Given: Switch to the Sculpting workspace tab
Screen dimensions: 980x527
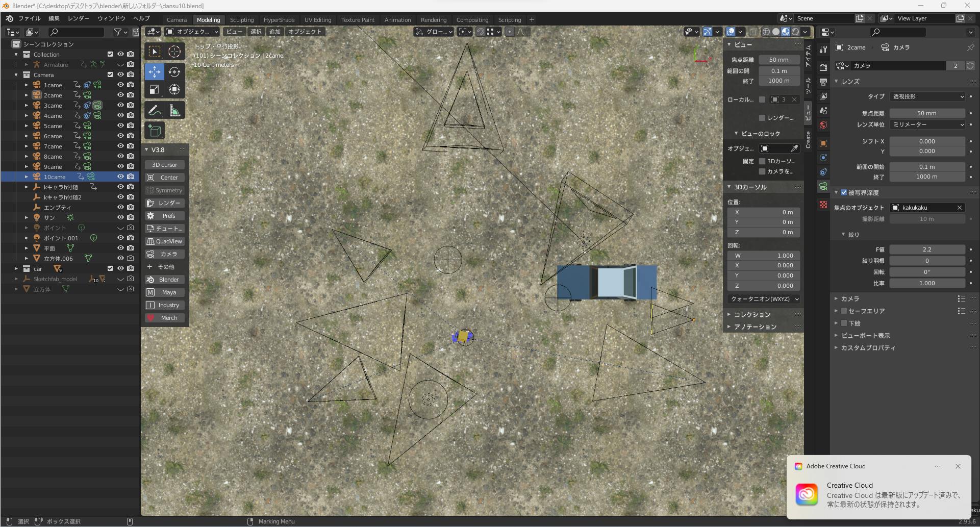Looking at the screenshot, I should point(241,19).
